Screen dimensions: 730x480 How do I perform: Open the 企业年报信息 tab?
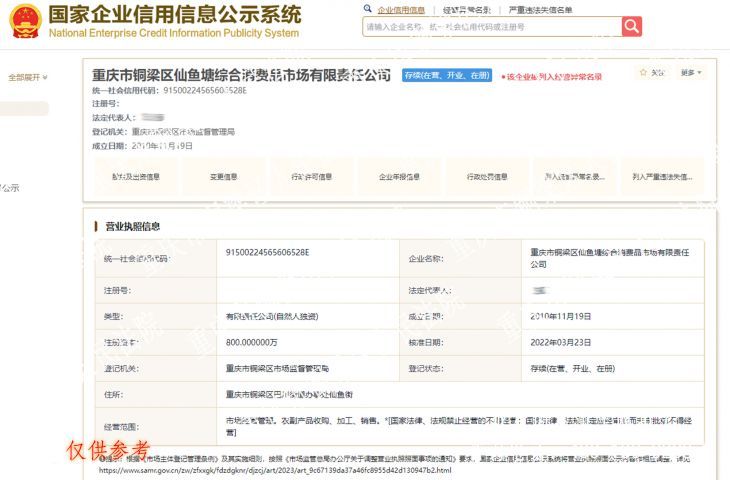(399, 176)
